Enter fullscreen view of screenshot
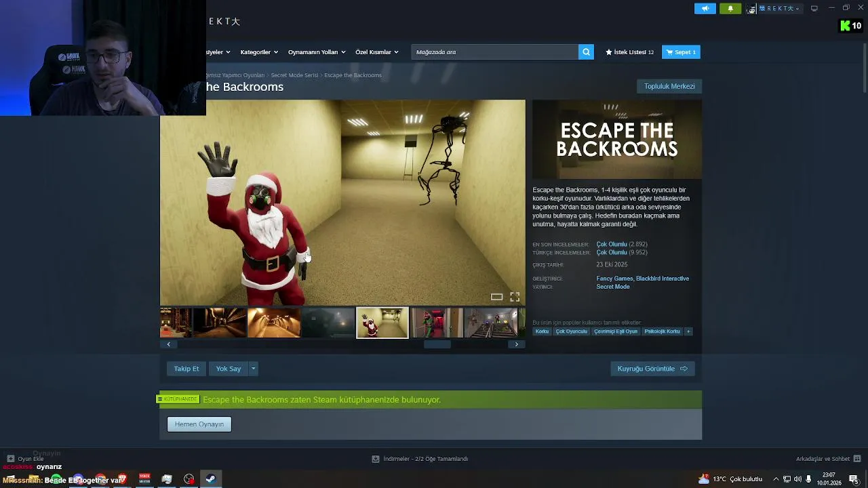 pyautogui.click(x=515, y=297)
